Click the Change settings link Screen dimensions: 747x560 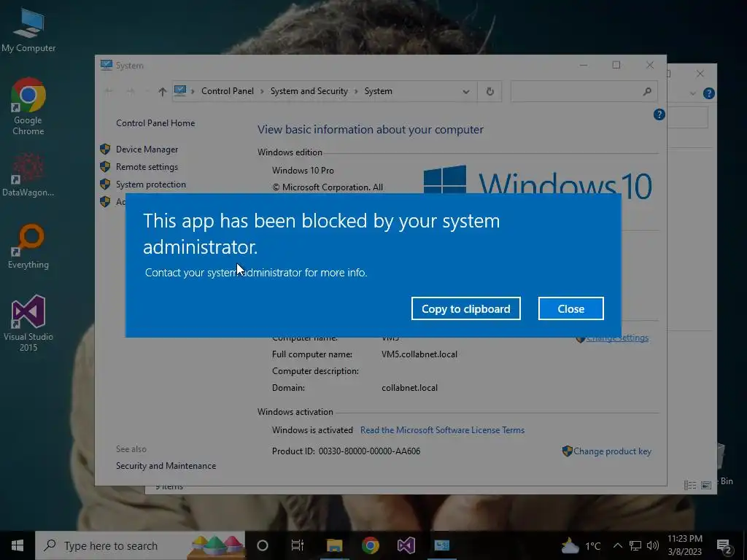click(x=617, y=338)
